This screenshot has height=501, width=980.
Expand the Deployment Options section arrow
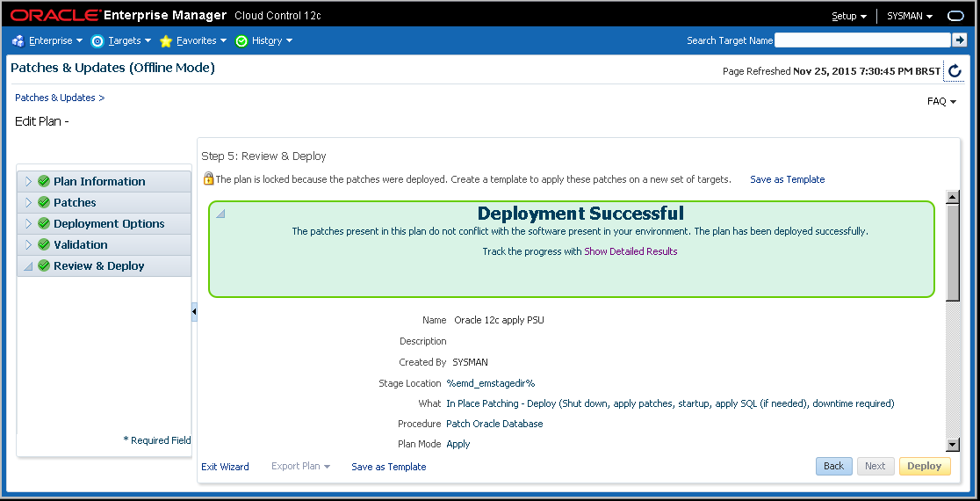coord(28,223)
